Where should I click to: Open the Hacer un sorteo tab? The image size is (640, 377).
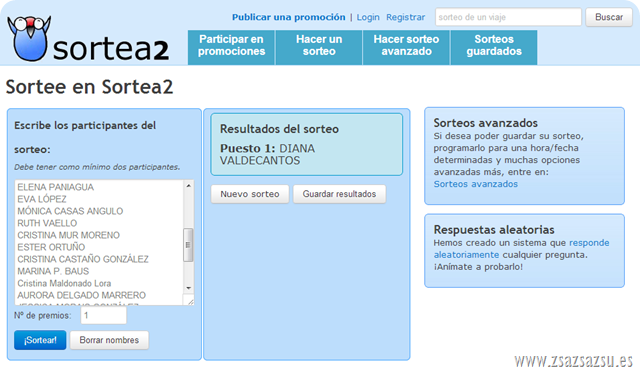click(319, 47)
